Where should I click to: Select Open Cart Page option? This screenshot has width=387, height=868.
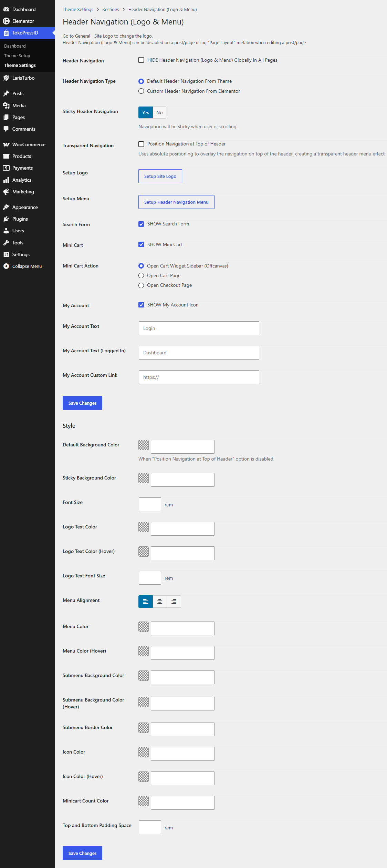(141, 275)
